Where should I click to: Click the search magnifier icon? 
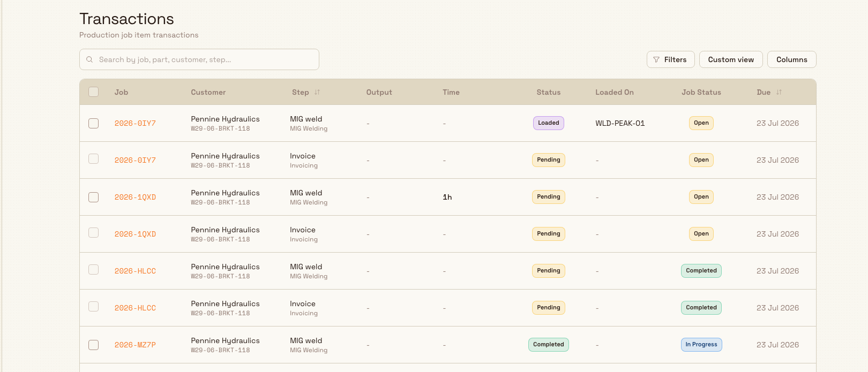(x=89, y=59)
